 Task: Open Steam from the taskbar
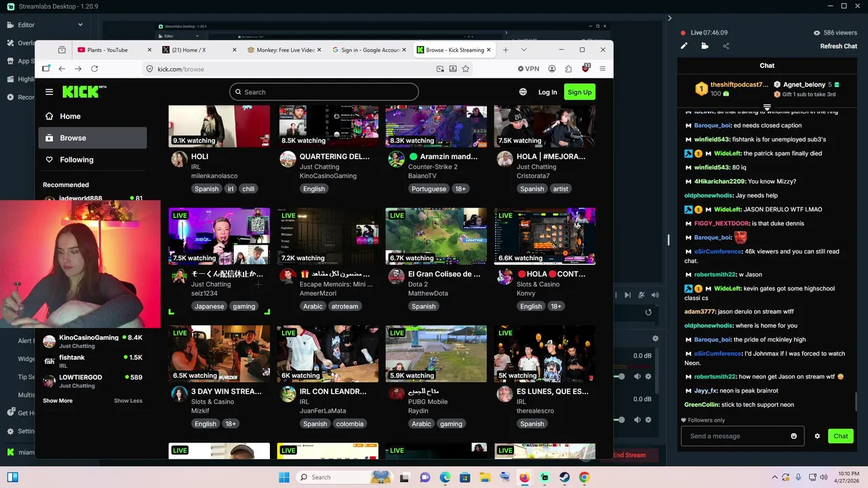[x=564, y=477]
